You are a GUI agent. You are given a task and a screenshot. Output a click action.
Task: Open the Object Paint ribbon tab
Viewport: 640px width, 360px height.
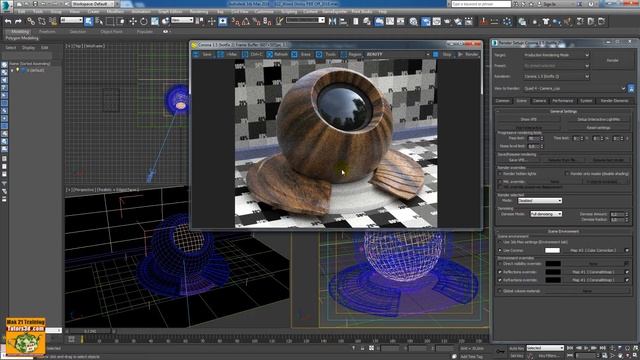(x=111, y=31)
